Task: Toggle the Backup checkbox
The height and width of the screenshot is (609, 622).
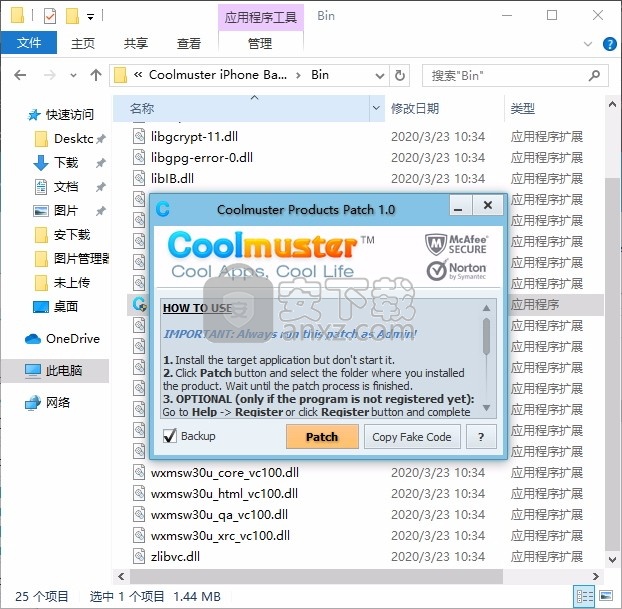Action: tap(170, 436)
